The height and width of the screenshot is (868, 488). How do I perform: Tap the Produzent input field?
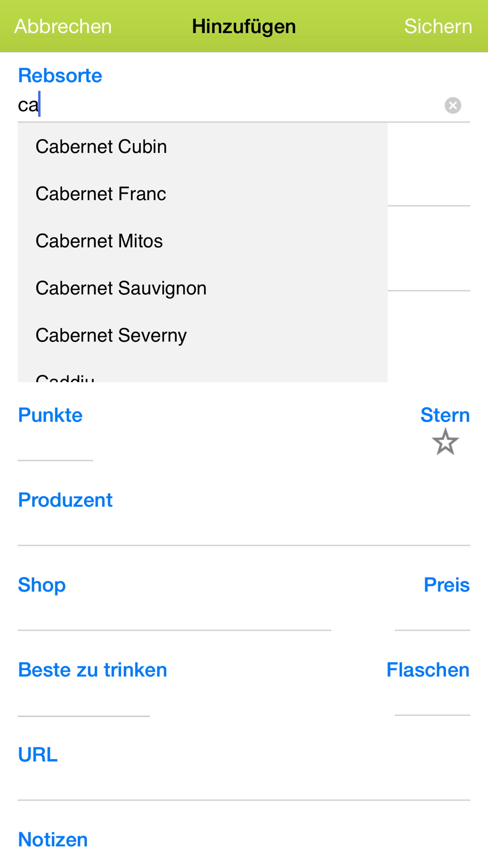(244, 529)
